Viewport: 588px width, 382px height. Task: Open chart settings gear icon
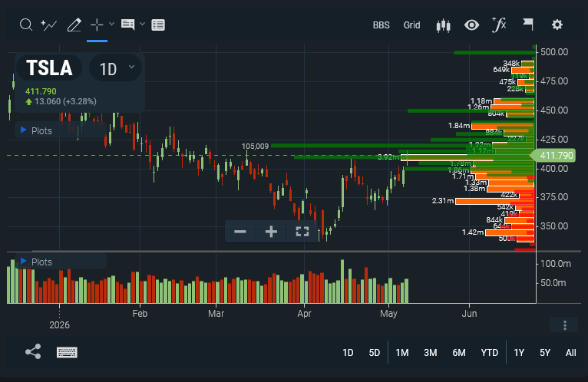point(557,25)
